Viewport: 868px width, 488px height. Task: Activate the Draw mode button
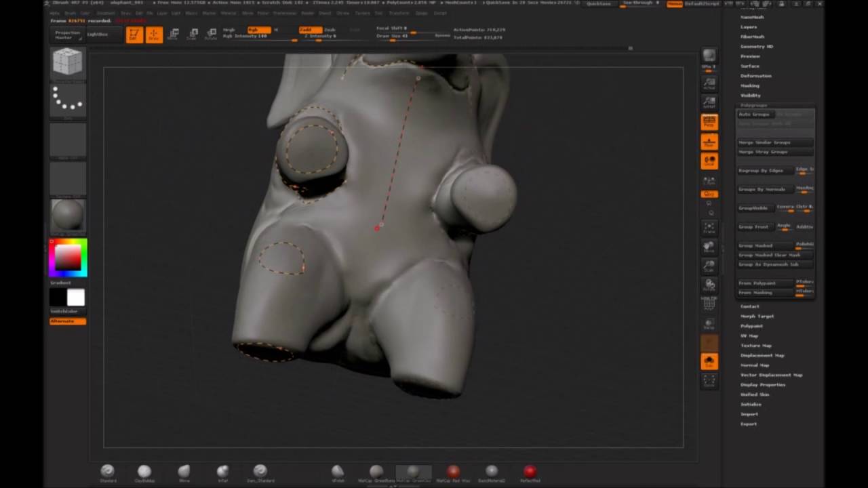point(154,35)
